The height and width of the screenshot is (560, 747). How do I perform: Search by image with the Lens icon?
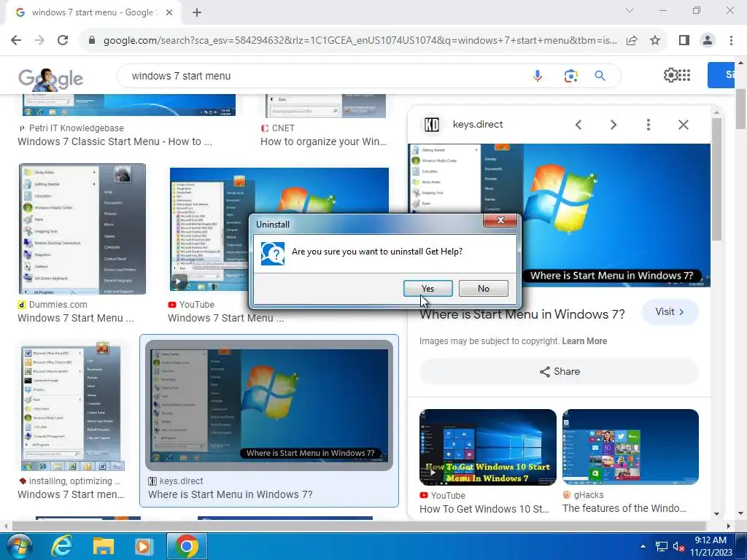click(570, 76)
